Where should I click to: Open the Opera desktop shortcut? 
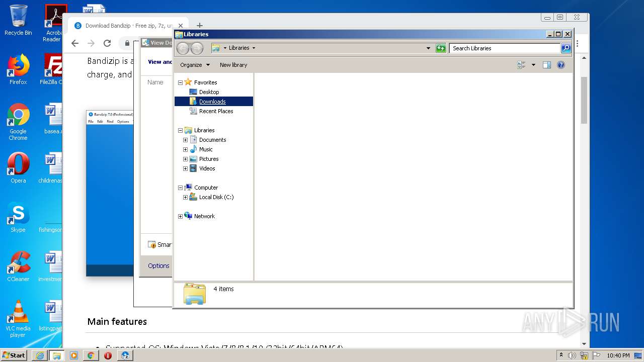18,168
